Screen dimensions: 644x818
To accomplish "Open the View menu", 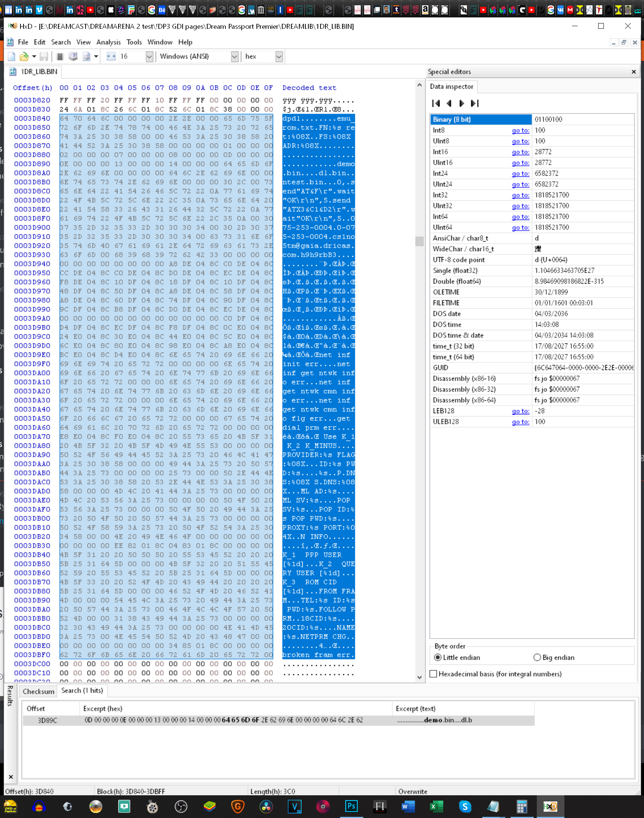I will (83, 42).
